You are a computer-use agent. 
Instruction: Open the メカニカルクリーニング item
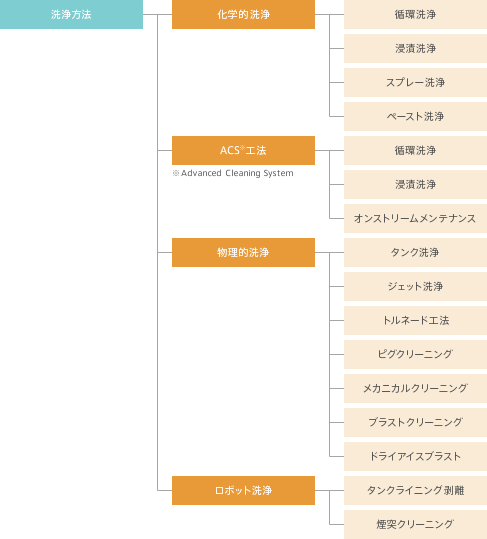click(416, 388)
